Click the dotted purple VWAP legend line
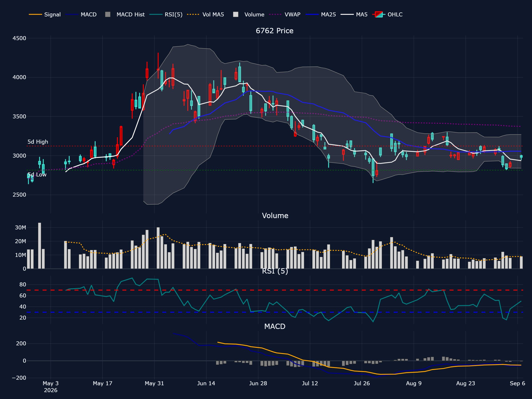 pyautogui.click(x=275, y=14)
